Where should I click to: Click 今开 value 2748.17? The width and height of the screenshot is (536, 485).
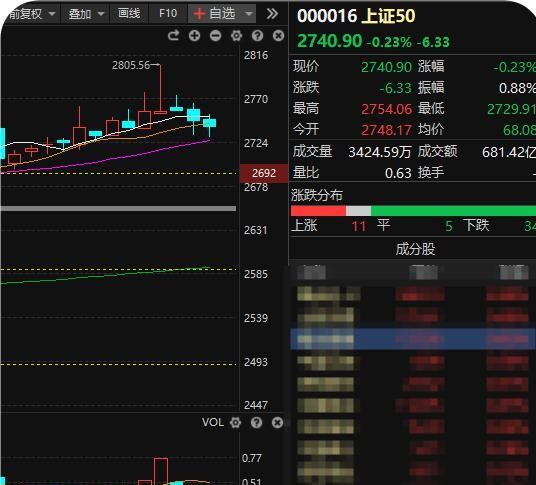pyautogui.click(x=386, y=130)
